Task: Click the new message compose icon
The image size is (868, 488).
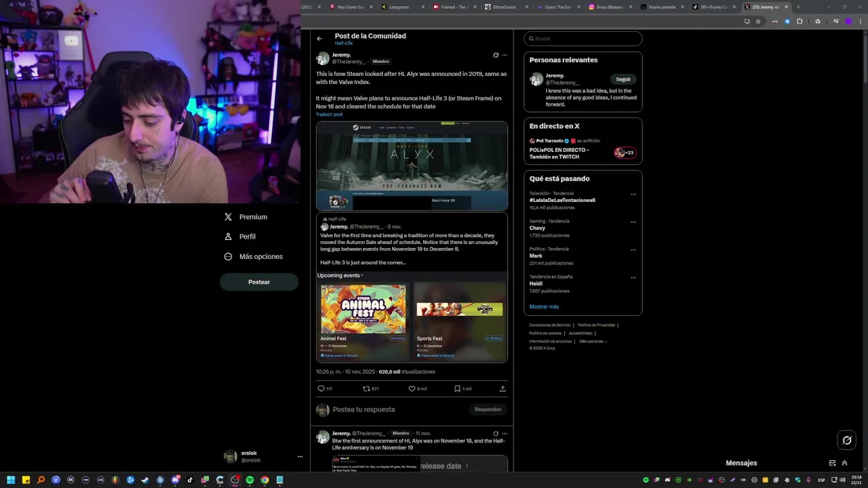Action: 832,463
